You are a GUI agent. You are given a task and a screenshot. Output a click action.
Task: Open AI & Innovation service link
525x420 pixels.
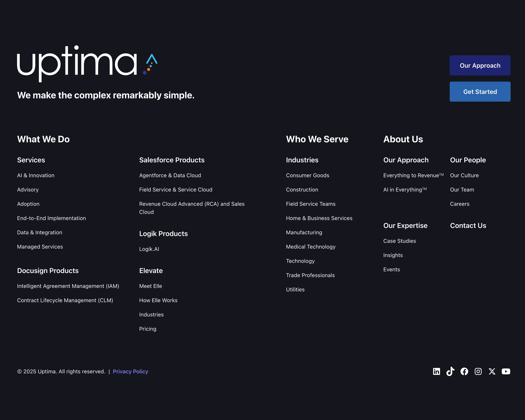tap(36, 175)
